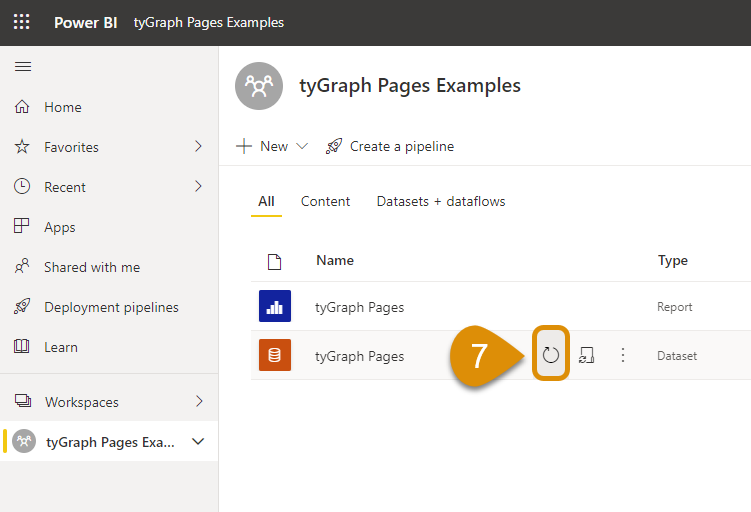Click Create a pipeline button
The width and height of the screenshot is (751, 512).
[390, 146]
